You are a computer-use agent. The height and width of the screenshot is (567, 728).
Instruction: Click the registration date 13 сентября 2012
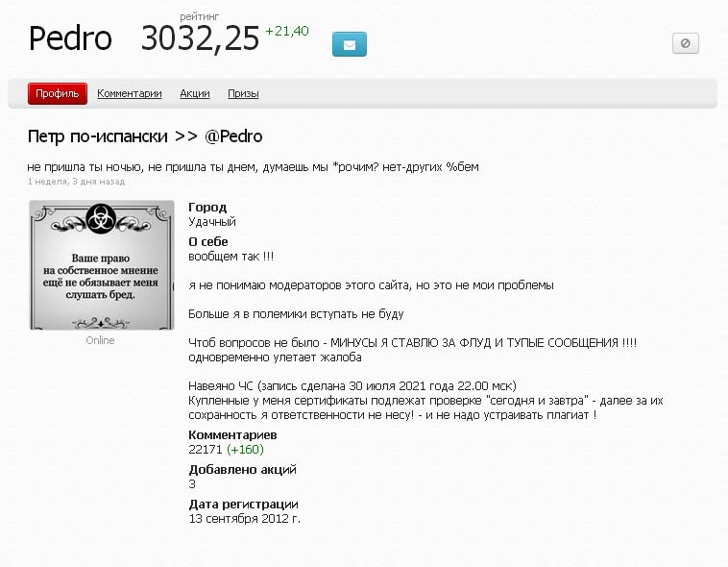[x=244, y=519]
